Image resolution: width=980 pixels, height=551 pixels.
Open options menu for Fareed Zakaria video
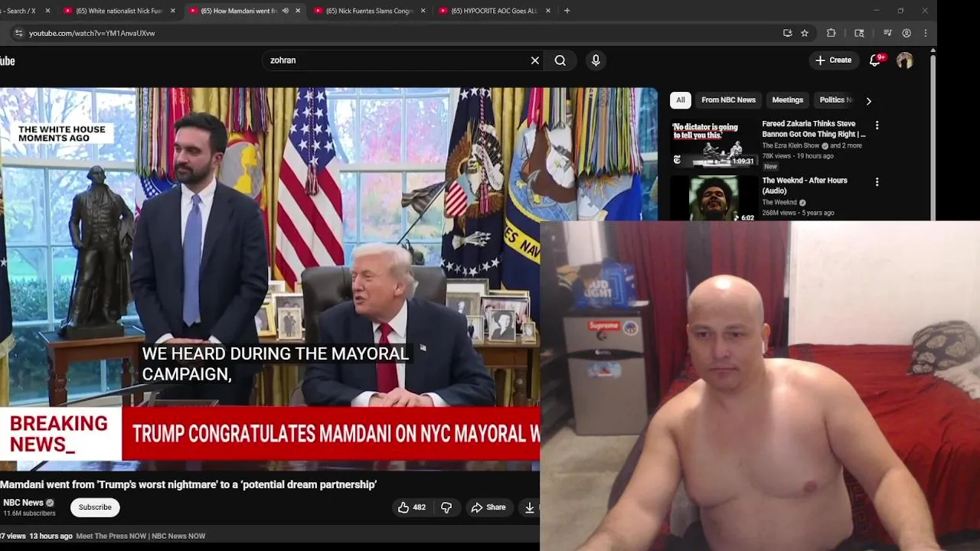tap(877, 125)
